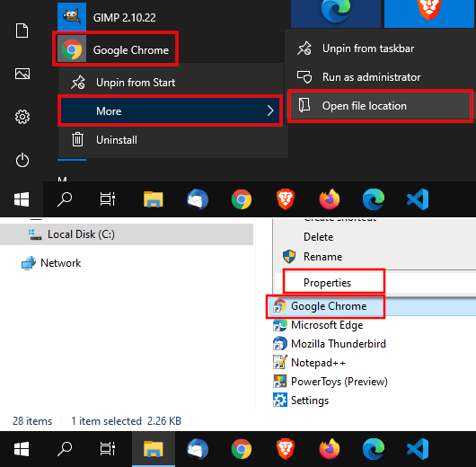The height and width of the screenshot is (467, 476).
Task: Launch Edge from upper taskbar
Action: pyautogui.click(x=374, y=199)
